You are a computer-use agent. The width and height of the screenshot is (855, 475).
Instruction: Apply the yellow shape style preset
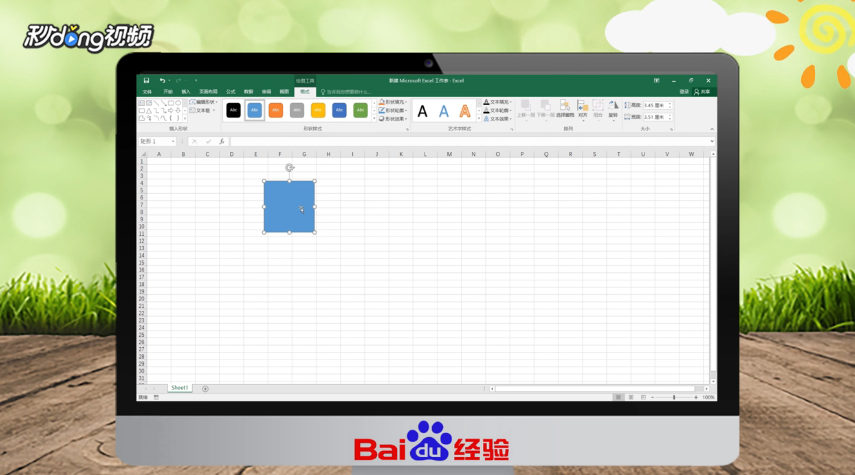click(x=318, y=110)
